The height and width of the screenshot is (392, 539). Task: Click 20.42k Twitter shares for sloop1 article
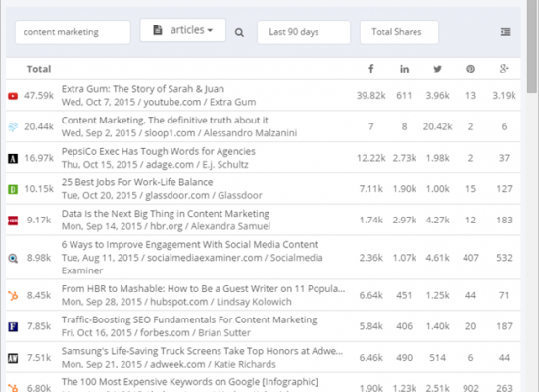(x=437, y=126)
